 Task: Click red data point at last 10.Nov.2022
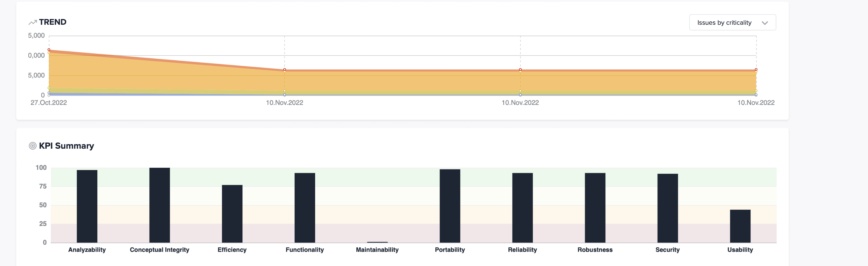click(756, 70)
